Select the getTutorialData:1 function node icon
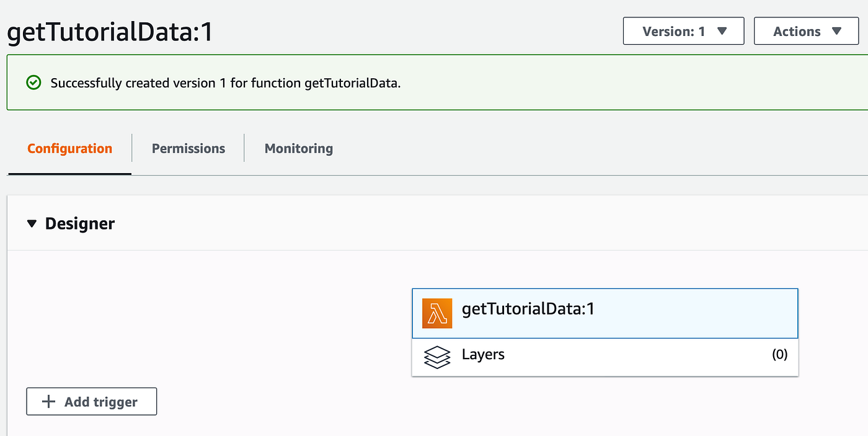Viewport: 868px width, 436px height. [438, 313]
